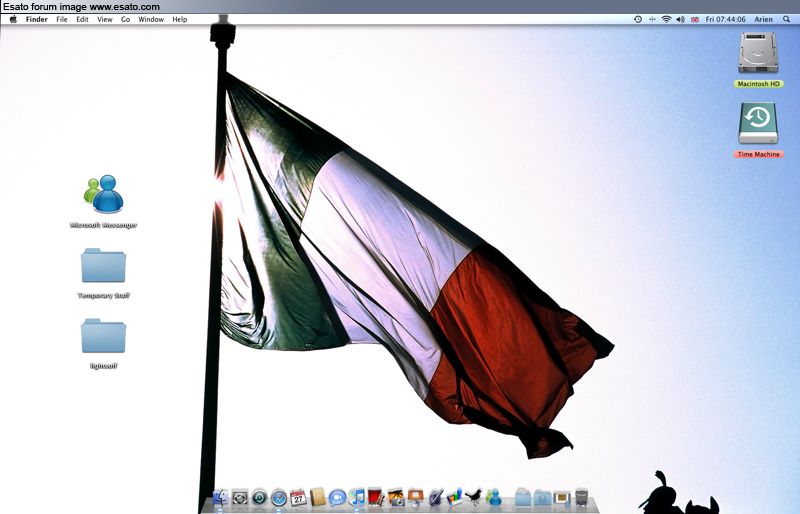The image size is (800, 514).
Task: Open Microsoft Messenger desktop icon
Action: (x=104, y=195)
